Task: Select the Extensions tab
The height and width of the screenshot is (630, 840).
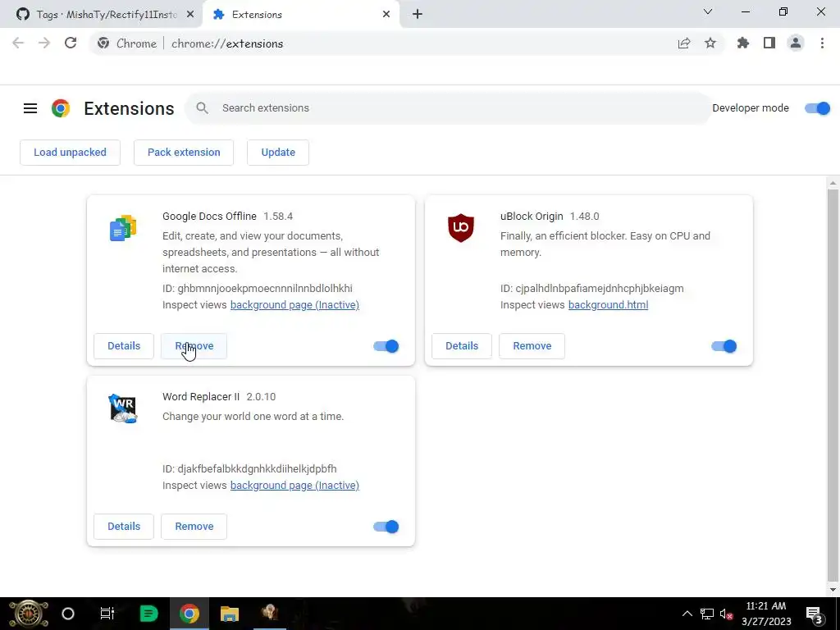Action: pos(300,15)
